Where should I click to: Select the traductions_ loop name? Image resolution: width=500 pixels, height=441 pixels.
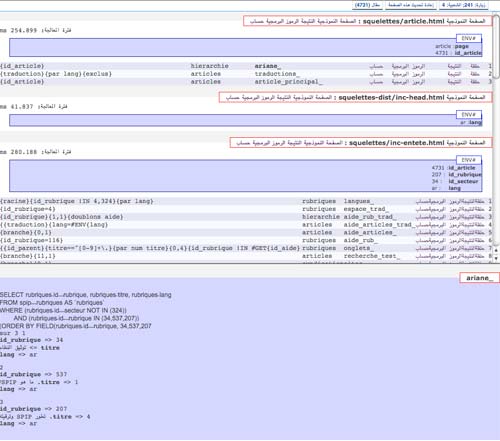tap(277, 74)
